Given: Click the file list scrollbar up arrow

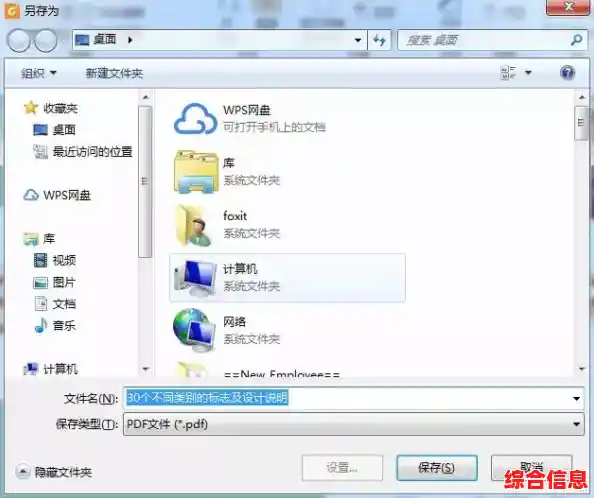Looking at the screenshot, I should (x=581, y=98).
